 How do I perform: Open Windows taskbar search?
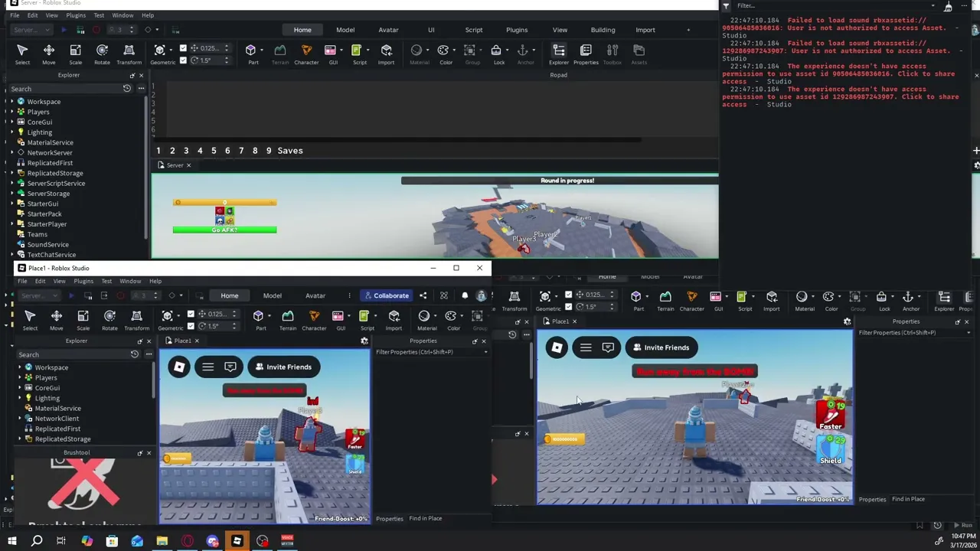[36, 542]
